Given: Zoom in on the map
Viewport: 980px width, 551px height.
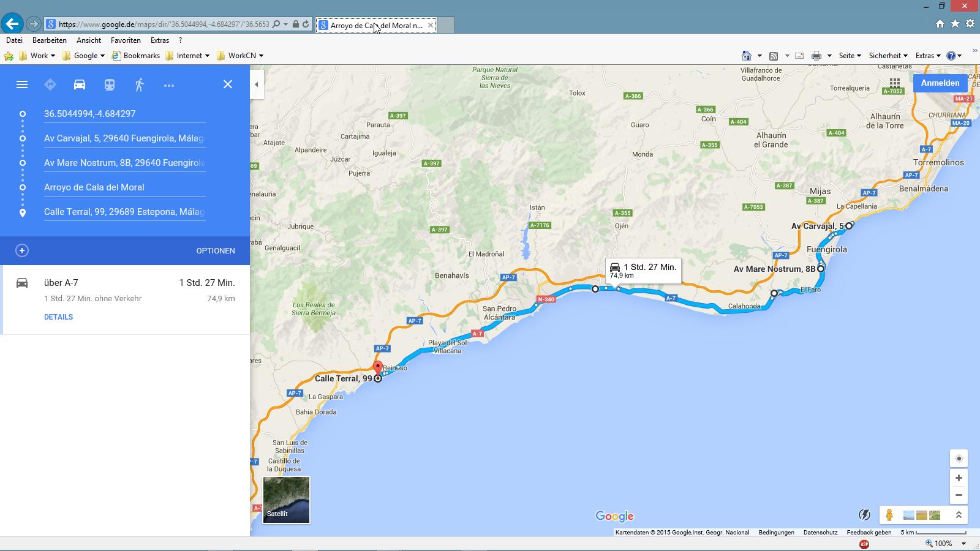Looking at the screenshot, I should click(x=959, y=478).
